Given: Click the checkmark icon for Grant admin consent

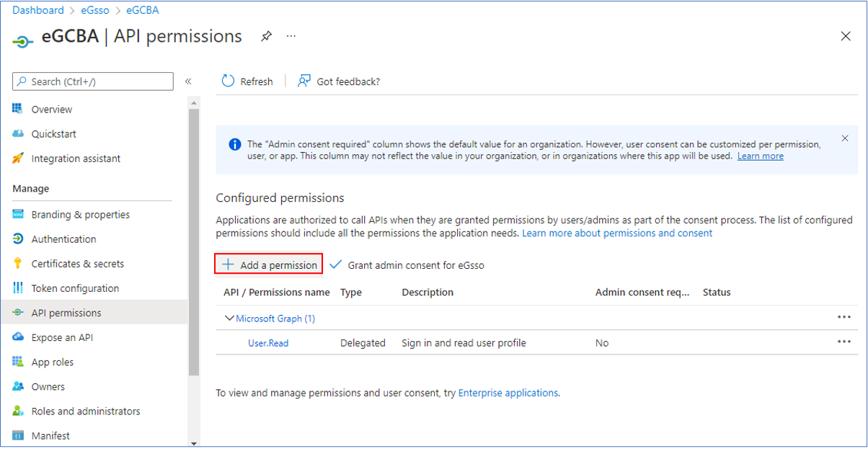Looking at the screenshot, I should coord(335,264).
